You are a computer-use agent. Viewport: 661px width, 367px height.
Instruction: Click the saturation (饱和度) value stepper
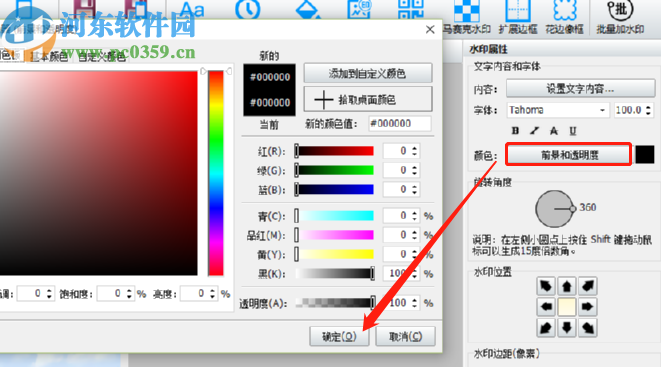click(129, 293)
